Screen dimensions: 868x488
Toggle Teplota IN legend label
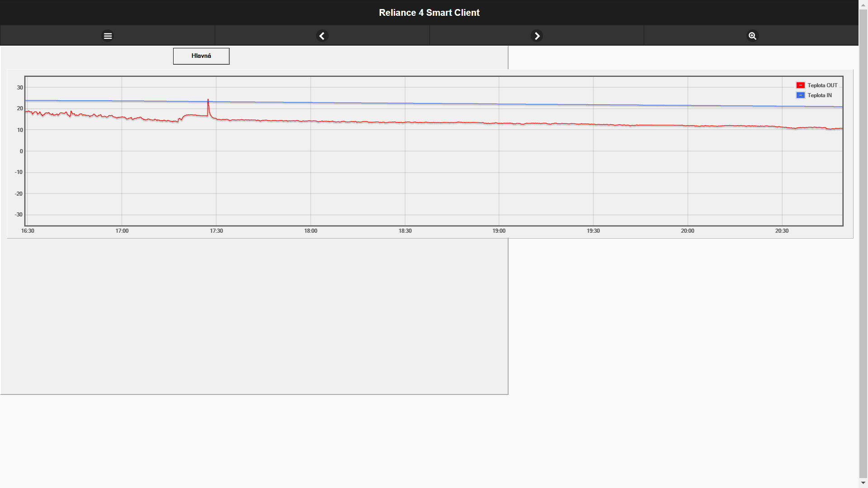[820, 95]
